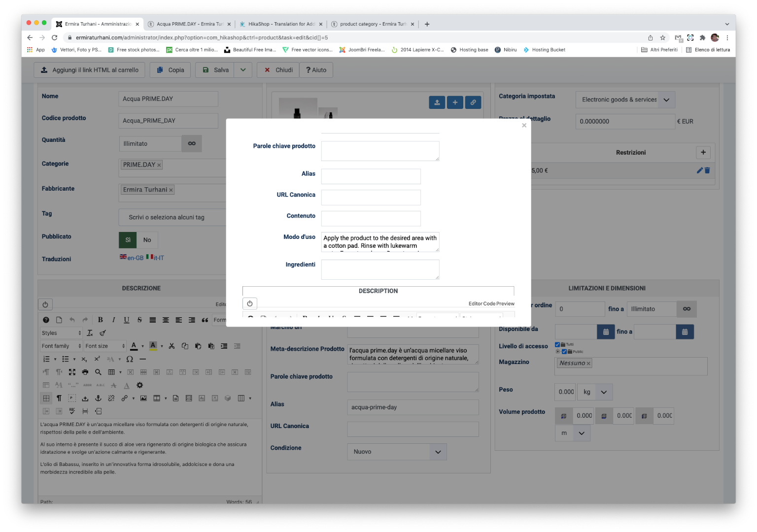This screenshot has height=532, width=757.
Task: Click the Copia button
Action: click(171, 70)
